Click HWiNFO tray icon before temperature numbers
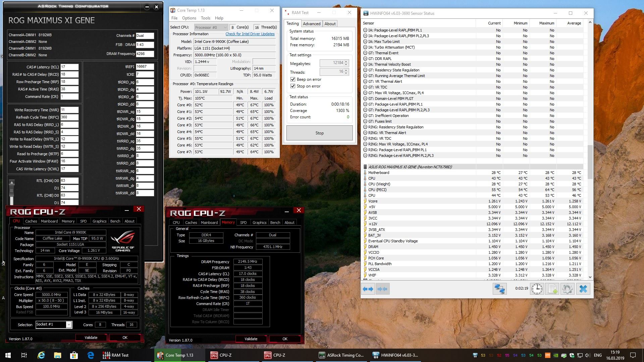 475,355
